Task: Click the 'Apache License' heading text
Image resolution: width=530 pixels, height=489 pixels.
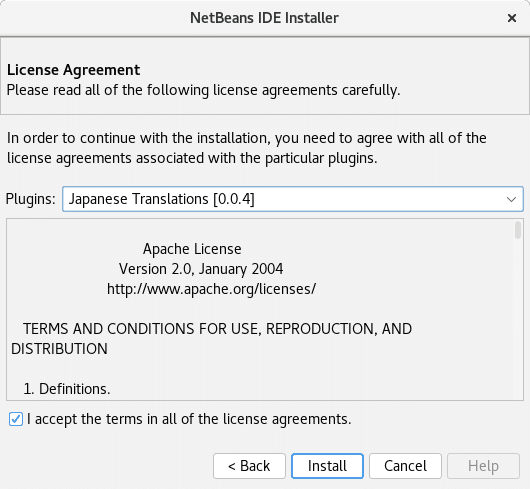Action: [192, 249]
